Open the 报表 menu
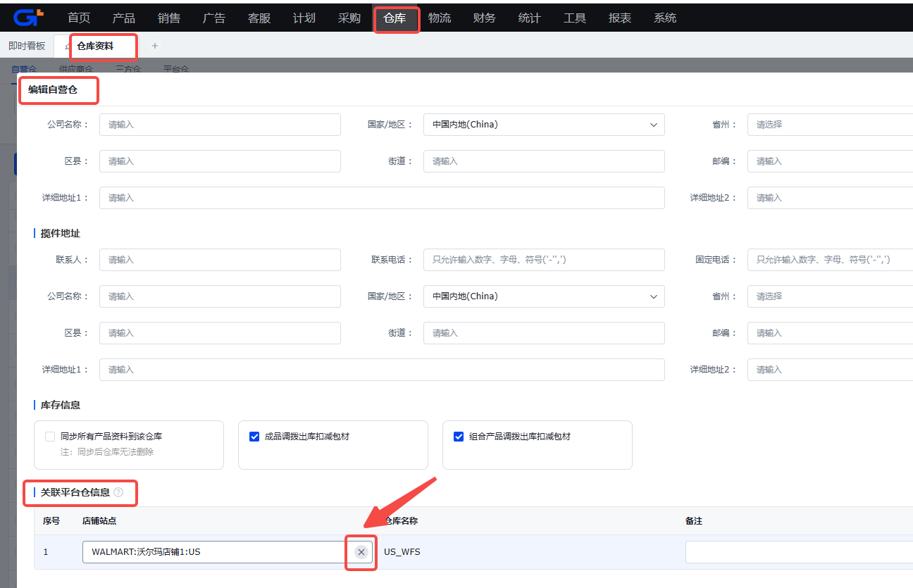 (x=620, y=18)
